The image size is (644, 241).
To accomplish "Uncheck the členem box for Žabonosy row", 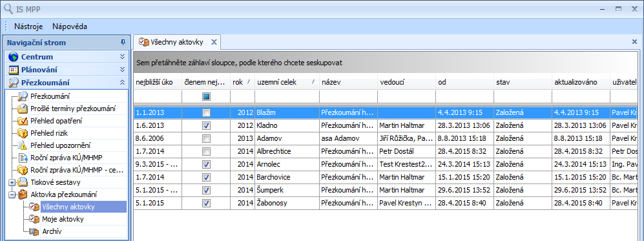I will (x=206, y=204).
